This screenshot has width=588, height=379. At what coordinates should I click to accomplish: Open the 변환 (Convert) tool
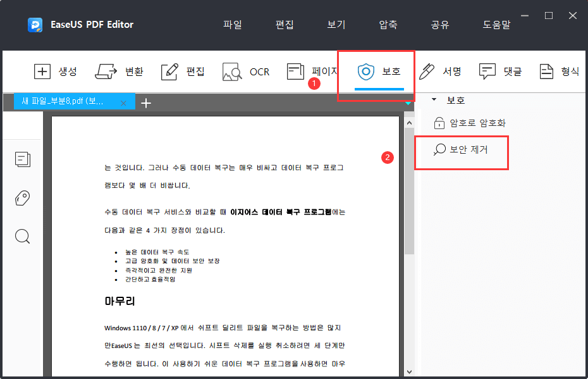click(120, 71)
